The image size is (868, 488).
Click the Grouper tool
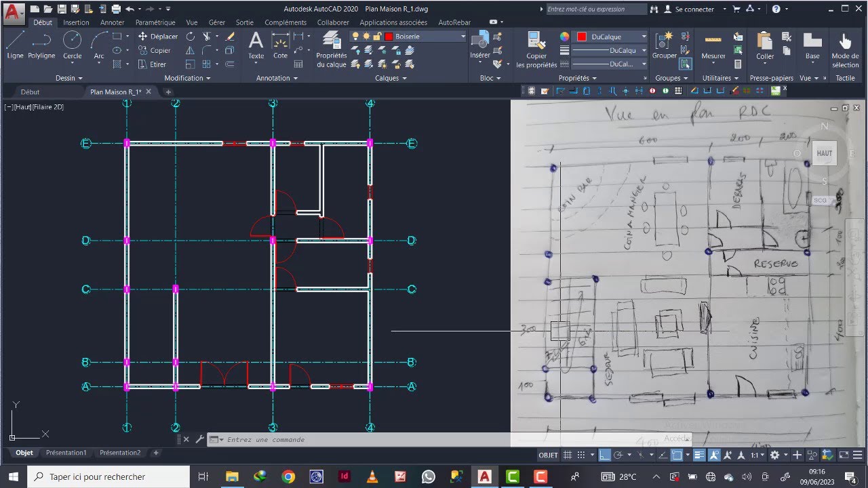[x=664, y=45]
